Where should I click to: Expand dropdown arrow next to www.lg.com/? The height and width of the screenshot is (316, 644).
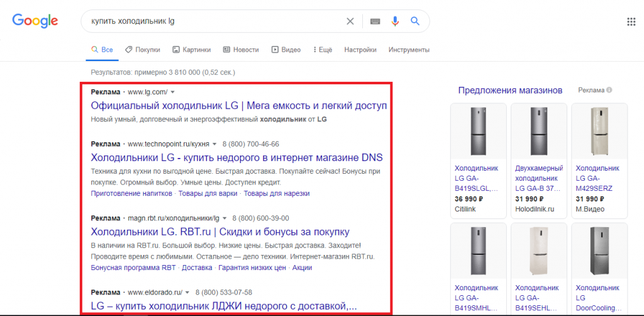pyautogui.click(x=172, y=92)
